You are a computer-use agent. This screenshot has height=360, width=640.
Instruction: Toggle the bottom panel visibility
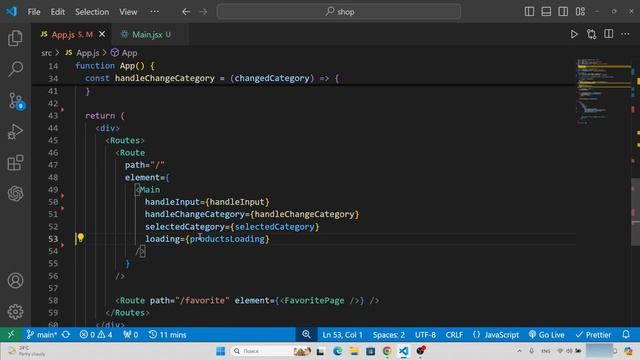546,11
